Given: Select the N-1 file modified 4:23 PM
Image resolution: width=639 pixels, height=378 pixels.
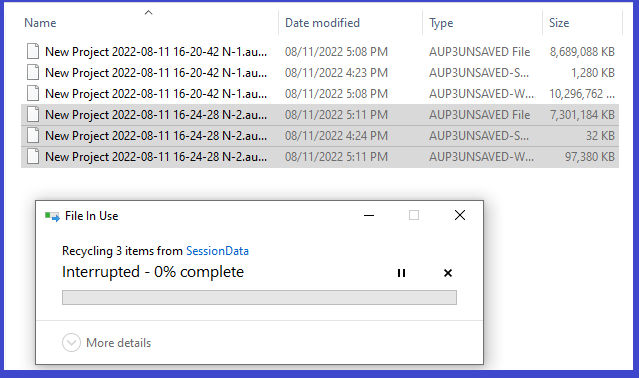Looking at the screenshot, I should [x=320, y=73].
